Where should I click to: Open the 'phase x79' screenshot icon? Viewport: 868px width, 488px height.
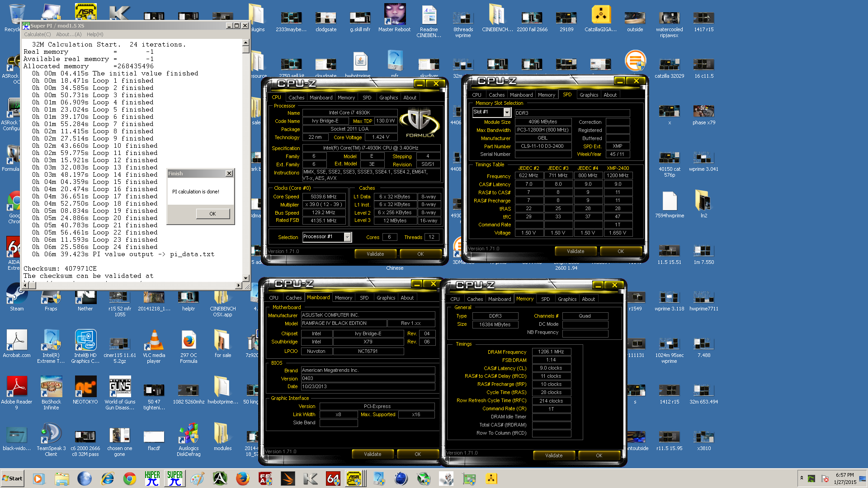(x=704, y=115)
